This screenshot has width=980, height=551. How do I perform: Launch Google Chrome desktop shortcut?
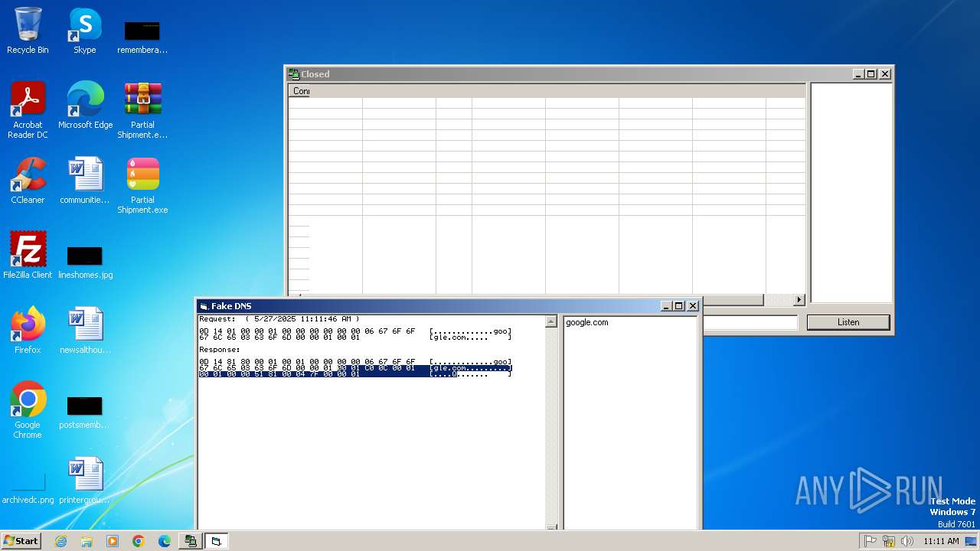(28, 410)
